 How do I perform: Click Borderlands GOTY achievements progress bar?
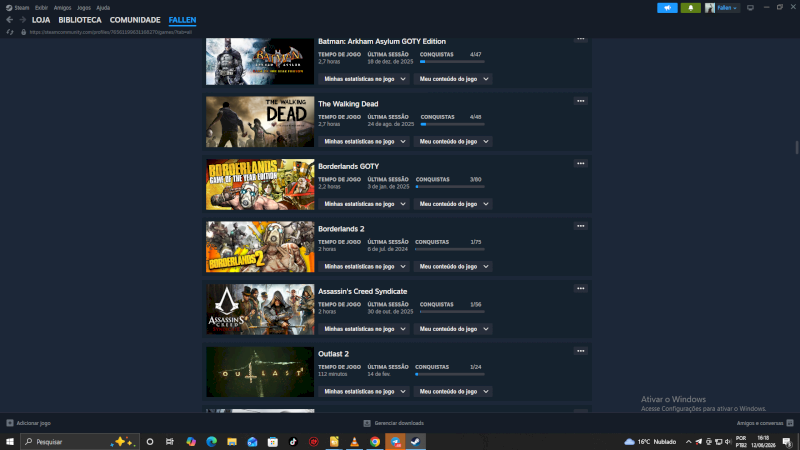click(x=450, y=187)
